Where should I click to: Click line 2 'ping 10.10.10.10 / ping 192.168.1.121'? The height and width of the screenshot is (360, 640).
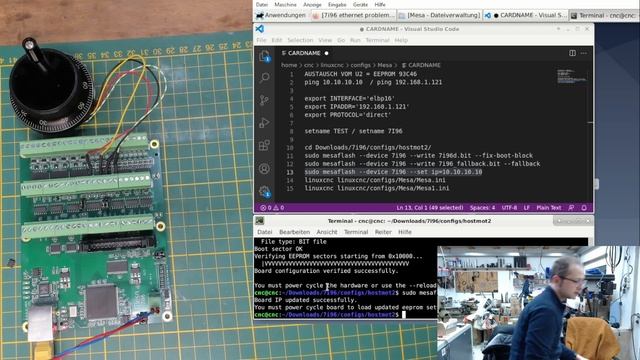[x=373, y=82]
